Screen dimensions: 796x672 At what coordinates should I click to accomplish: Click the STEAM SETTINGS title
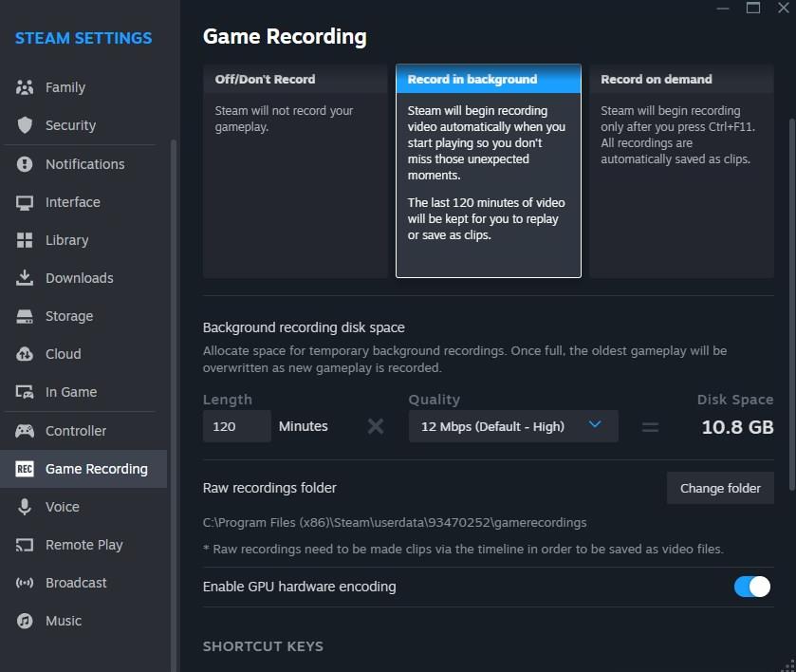pyautogui.click(x=83, y=38)
